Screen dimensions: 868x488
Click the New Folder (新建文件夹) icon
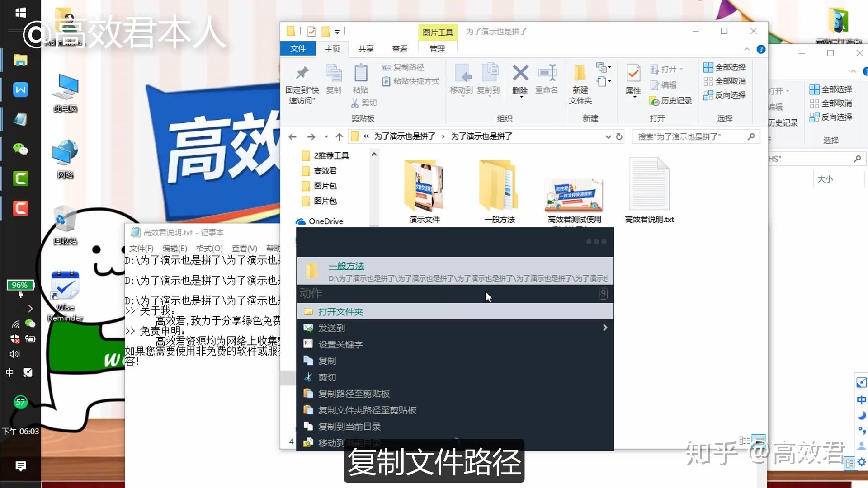[580, 84]
